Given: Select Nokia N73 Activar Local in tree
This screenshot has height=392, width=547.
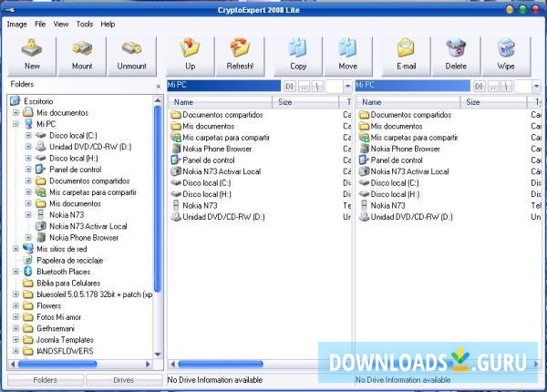Looking at the screenshot, I should pyautogui.click(x=88, y=226).
